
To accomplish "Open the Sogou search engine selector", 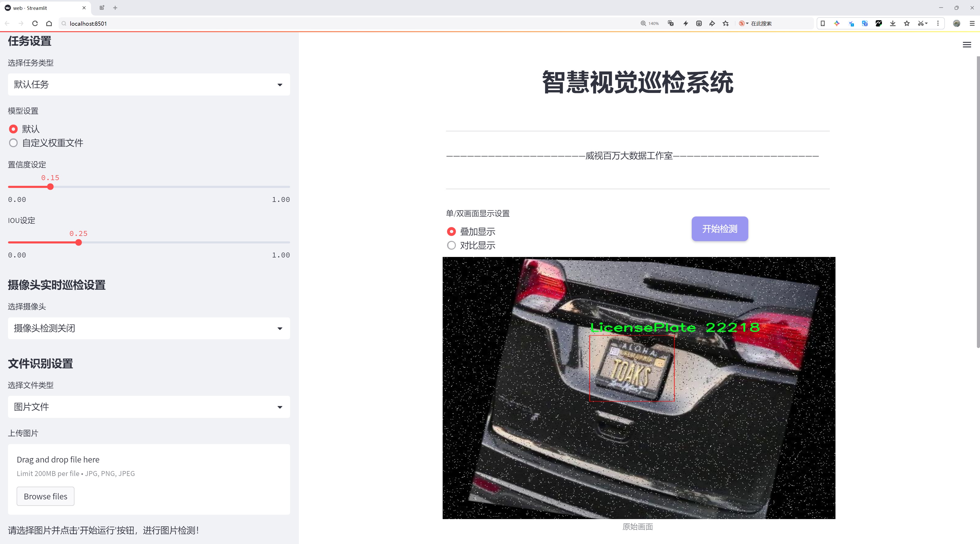I will (x=743, y=23).
